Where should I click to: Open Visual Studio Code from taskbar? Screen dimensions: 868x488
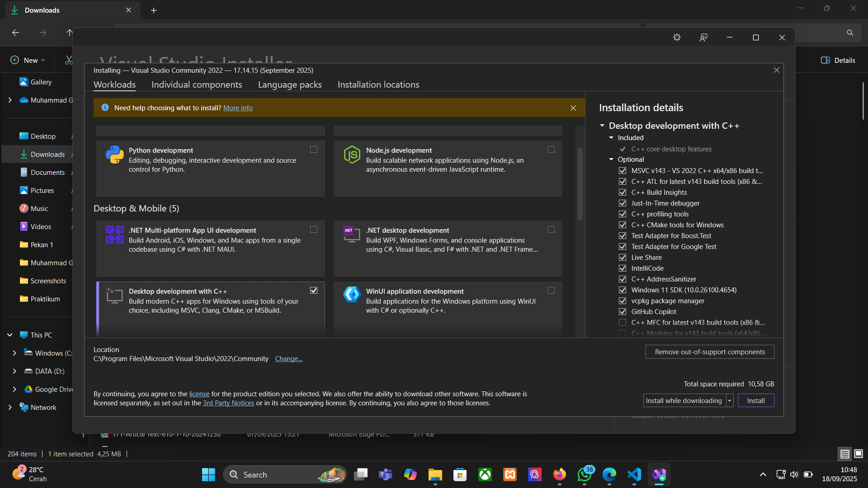[x=634, y=474]
